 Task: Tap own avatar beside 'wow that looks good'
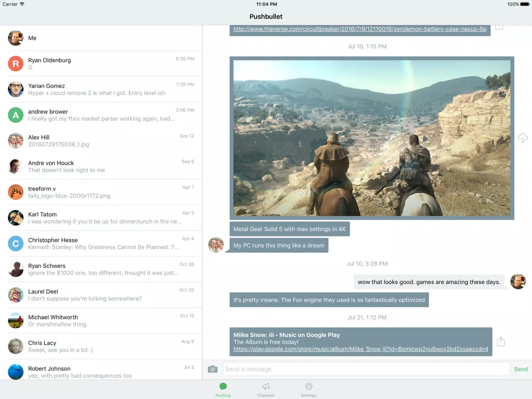[x=518, y=281]
